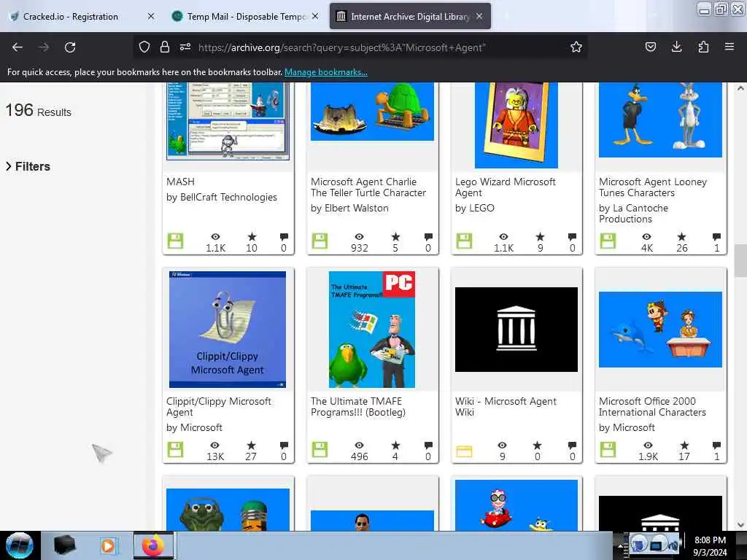The image size is (747, 560).
Task: Open the black folder taskbar icon
Action: coord(65,545)
